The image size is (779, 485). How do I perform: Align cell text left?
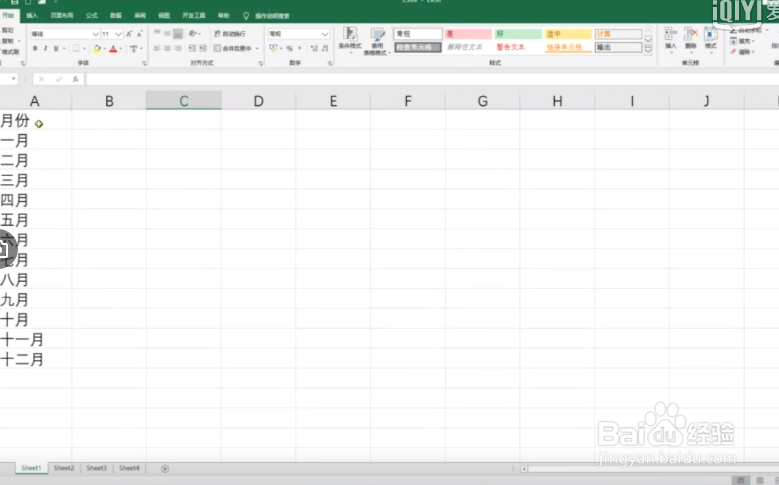pyautogui.click(x=157, y=48)
